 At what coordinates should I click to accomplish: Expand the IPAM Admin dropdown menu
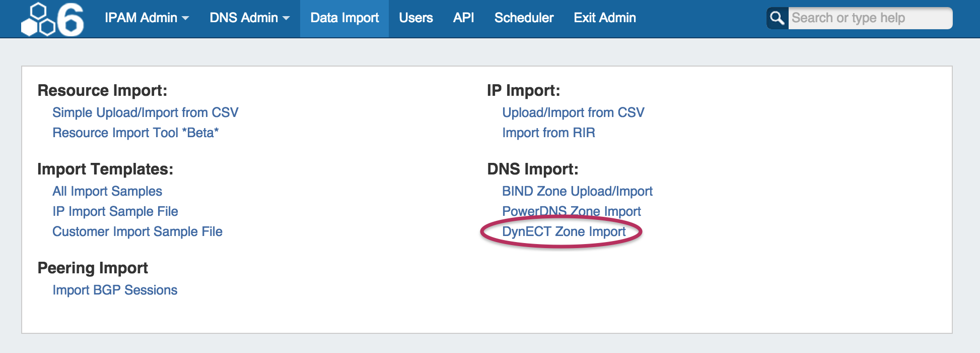(147, 18)
